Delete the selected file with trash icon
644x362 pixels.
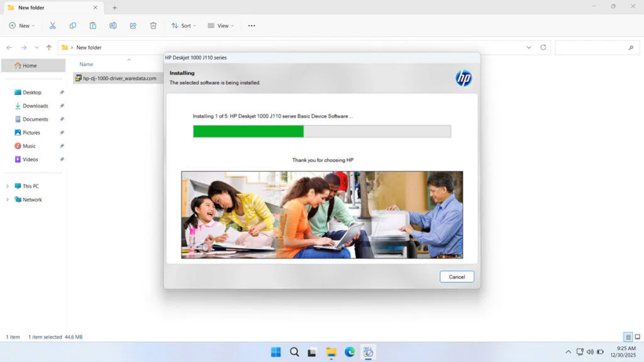(x=152, y=25)
